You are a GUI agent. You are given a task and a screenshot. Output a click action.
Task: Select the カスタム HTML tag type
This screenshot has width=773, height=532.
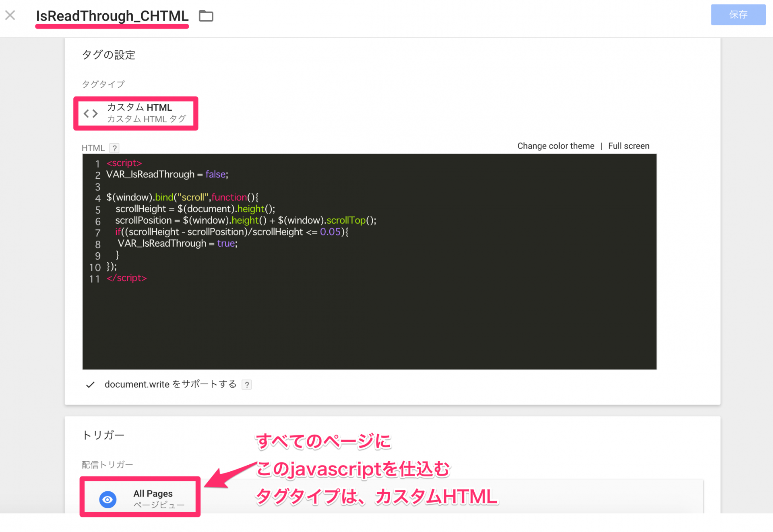(136, 113)
